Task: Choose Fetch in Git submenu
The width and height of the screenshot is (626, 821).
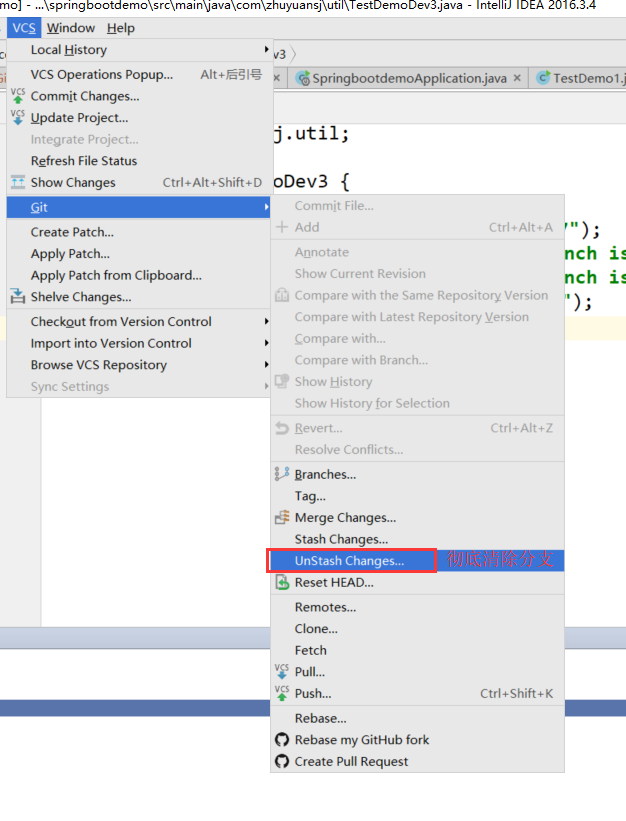Action: coord(417,650)
